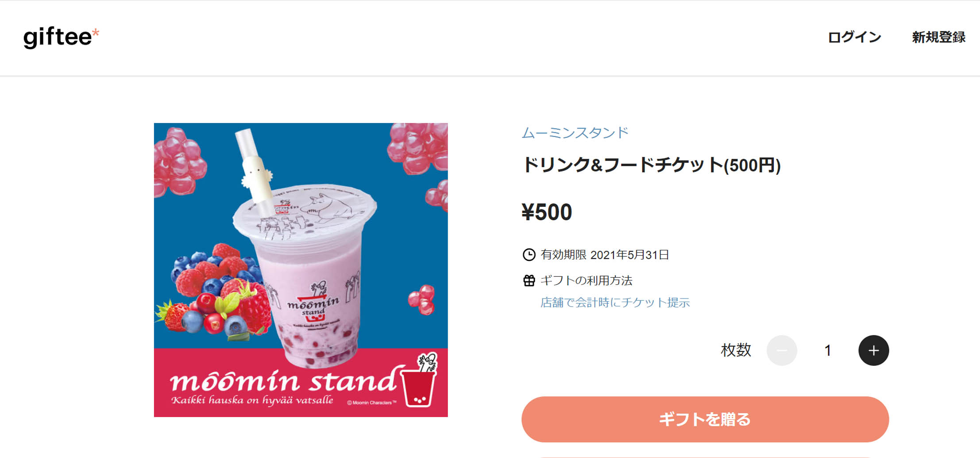Image resolution: width=980 pixels, height=458 pixels.
Task: Click the clock icon beside 有効期限
Action: (x=529, y=255)
